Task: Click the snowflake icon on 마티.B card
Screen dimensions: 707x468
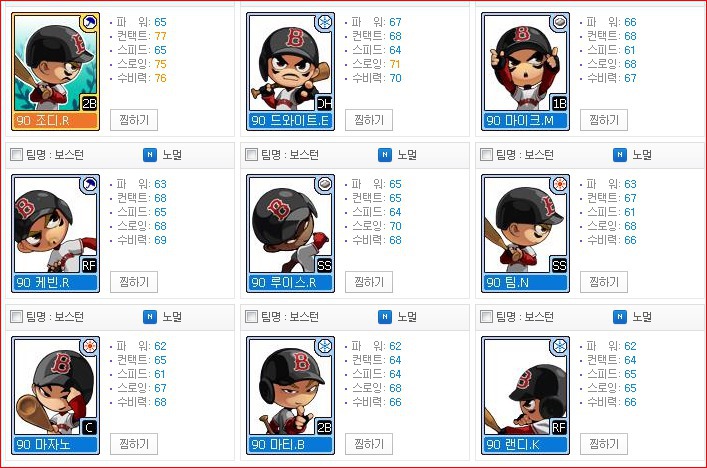Action: [325, 345]
